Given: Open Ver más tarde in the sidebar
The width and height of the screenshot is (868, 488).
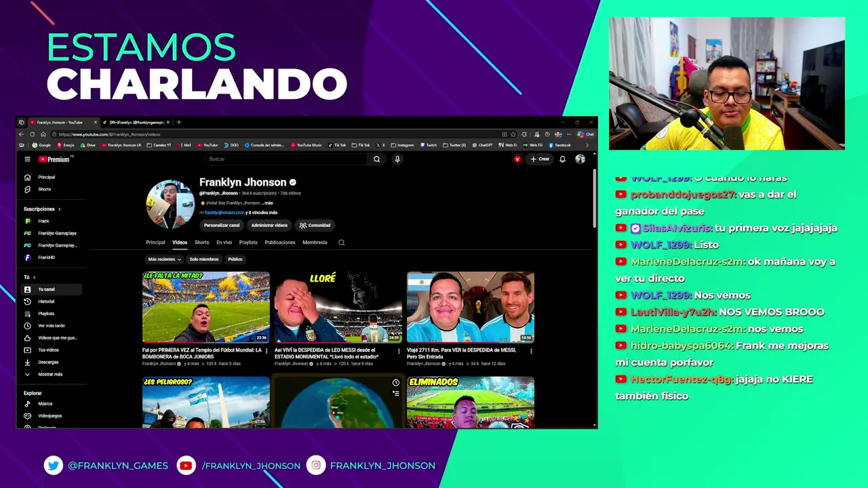Looking at the screenshot, I should click(52, 326).
